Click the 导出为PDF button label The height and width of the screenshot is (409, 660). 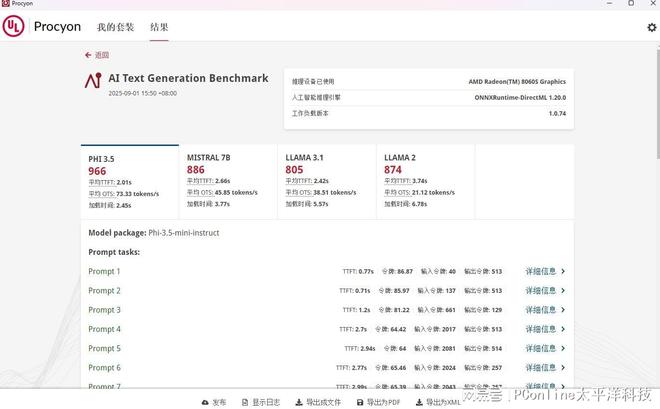tap(383, 403)
